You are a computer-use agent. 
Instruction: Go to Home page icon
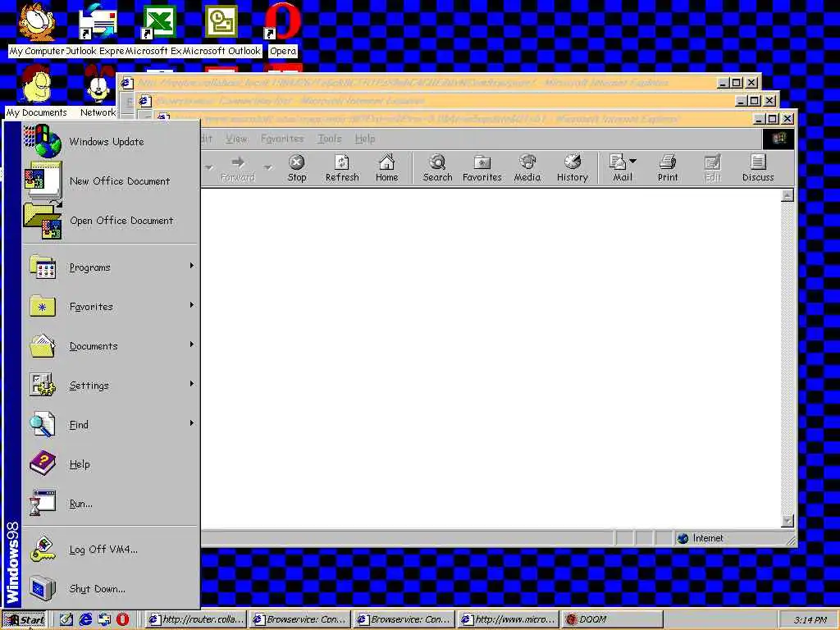[x=387, y=168]
